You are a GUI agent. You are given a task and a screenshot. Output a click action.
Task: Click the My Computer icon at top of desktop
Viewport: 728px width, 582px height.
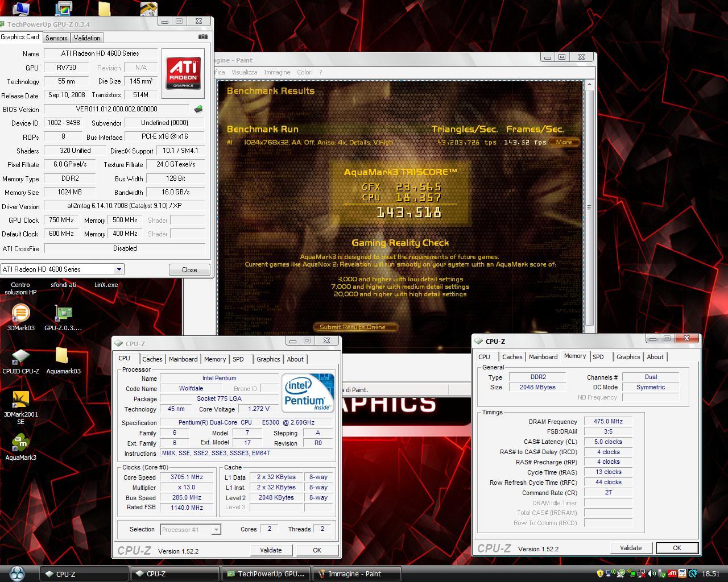pos(21,8)
